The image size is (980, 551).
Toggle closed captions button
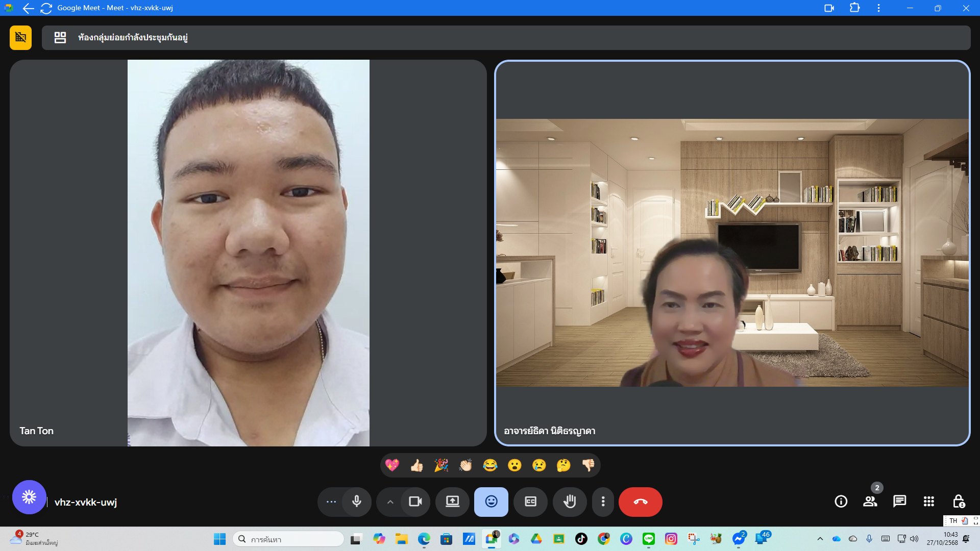530,502
